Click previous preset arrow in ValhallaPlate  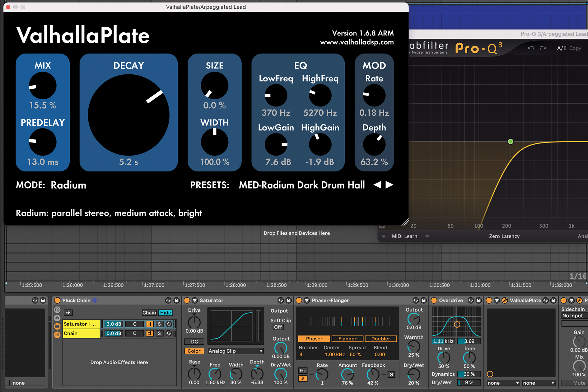coord(377,185)
